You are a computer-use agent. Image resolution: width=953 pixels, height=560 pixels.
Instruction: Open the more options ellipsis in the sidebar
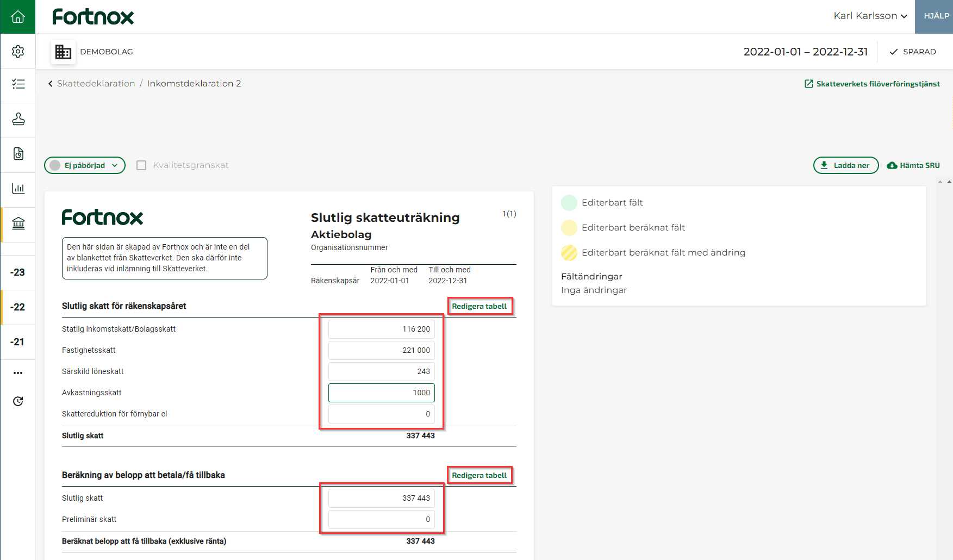click(x=18, y=373)
